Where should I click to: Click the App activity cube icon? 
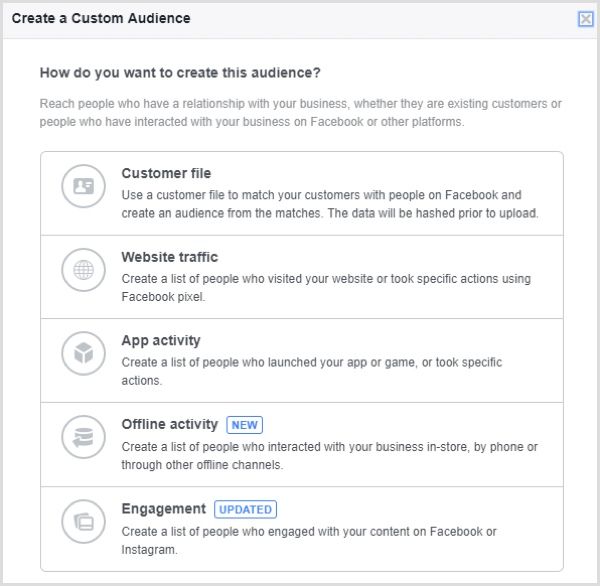click(83, 353)
